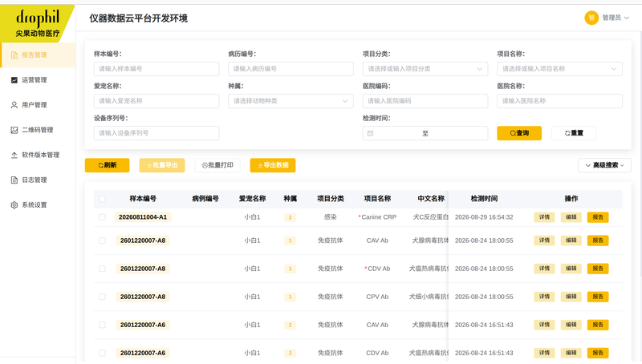Image resolution: width=642 pixels, height=364 pixels.
Task: Click the calendar icon in 检测时间
Action: (370, 133)
